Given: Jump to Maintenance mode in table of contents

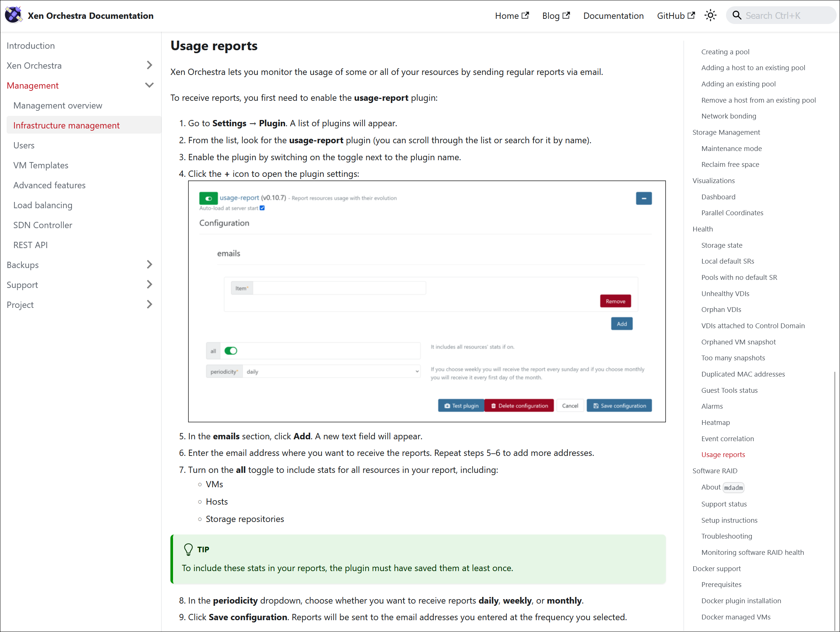Looking at the screenshot, I should point(732,148).
